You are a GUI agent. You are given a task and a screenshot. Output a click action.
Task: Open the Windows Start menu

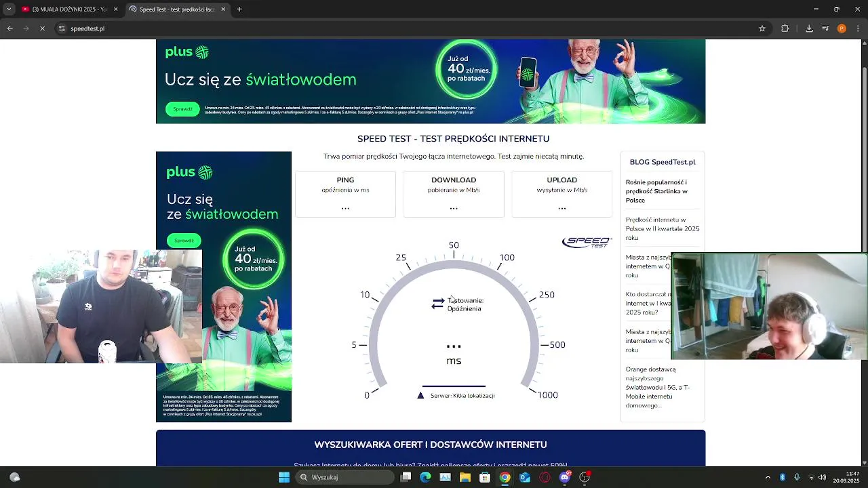pos(284,477)
